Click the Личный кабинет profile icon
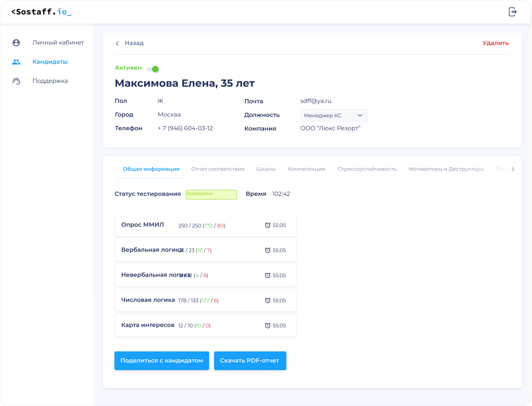This screenshot has width=532, height=406. pyautogui.click(x=16, y=43)
